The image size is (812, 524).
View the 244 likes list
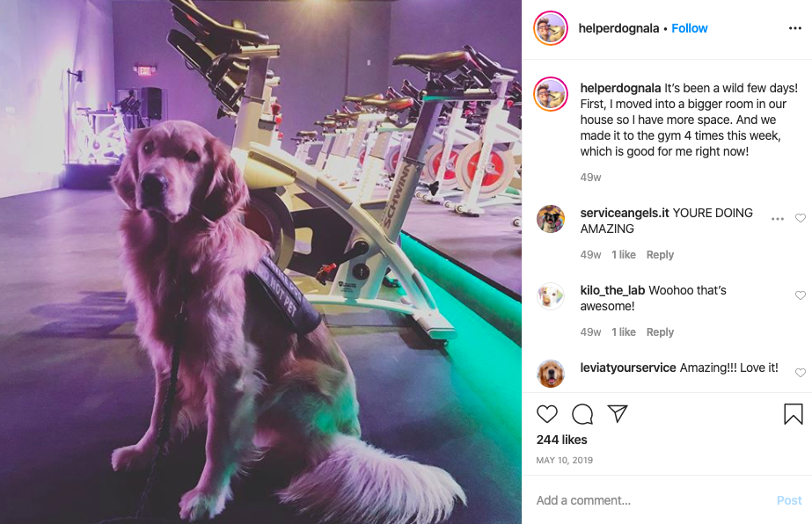561,440
